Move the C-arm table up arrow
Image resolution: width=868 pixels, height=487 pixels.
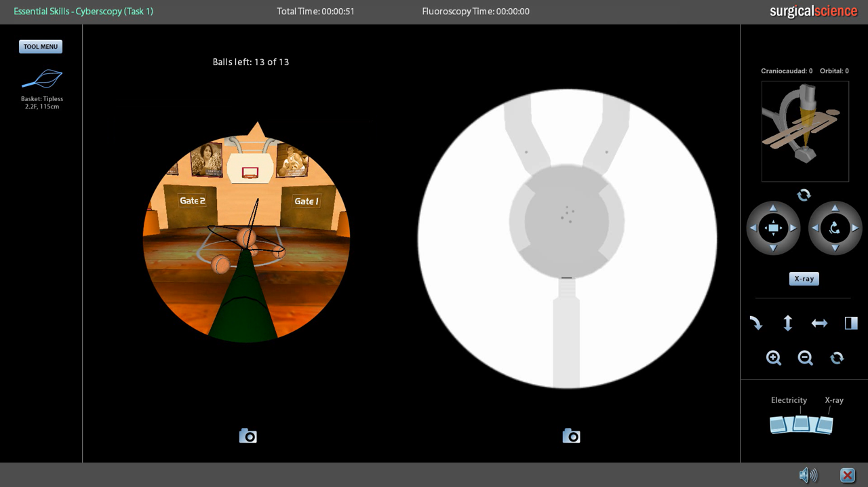click(773, 208)
